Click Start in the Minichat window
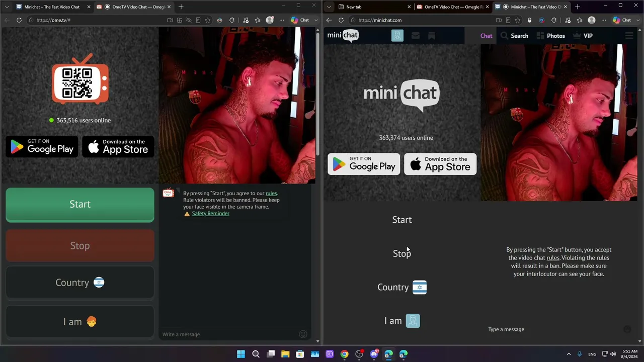 coord(402,220)
